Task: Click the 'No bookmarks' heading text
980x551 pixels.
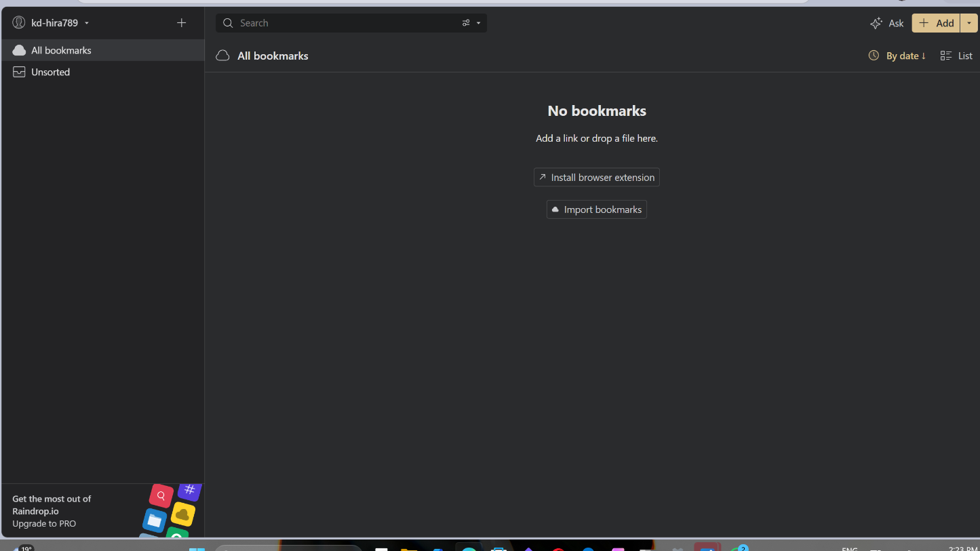Action: [x=597, y=111]
